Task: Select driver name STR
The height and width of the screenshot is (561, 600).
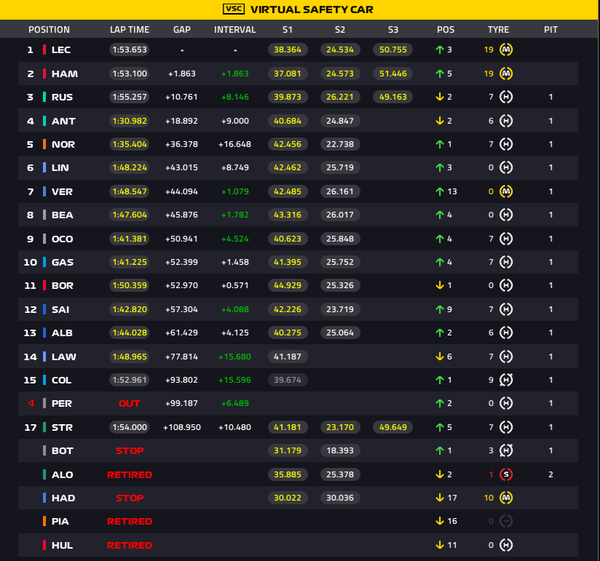Action: click(x=62, y=427)
